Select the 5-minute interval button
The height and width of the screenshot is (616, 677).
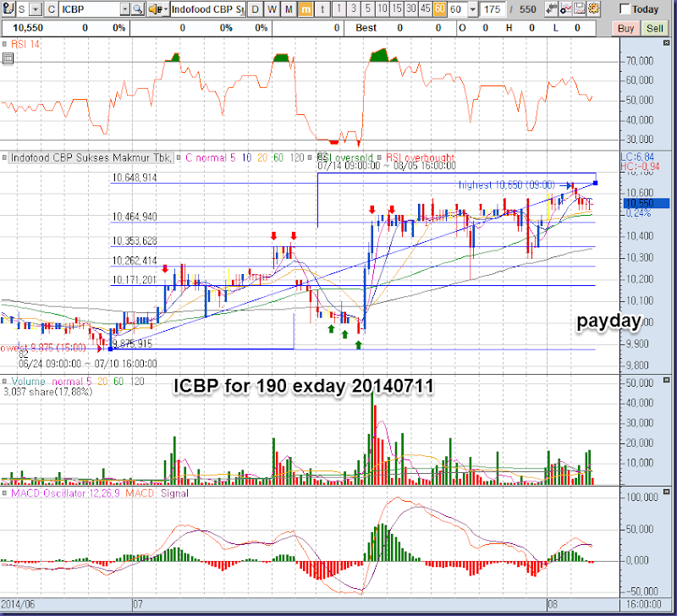tap(368, 8)
